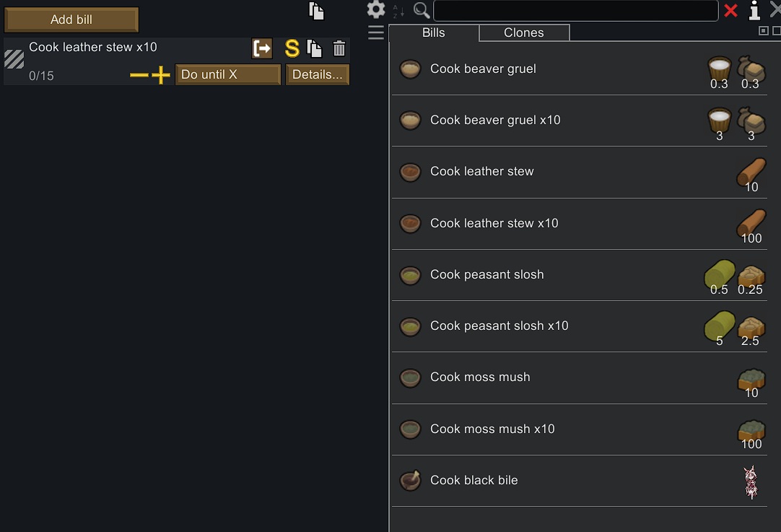Select Cook beaver gruel x10 recipe
This screenshot has width=781, height=532.
point(580,121)
